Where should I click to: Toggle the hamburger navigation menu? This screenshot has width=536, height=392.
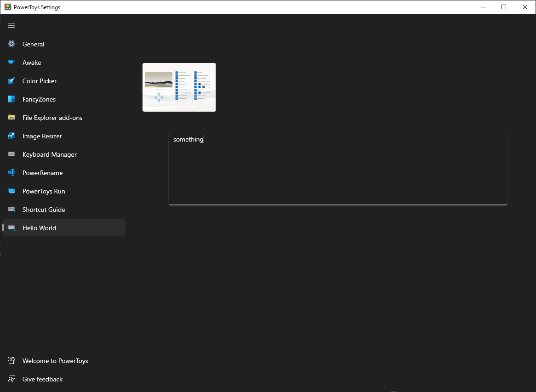(11, 25)
